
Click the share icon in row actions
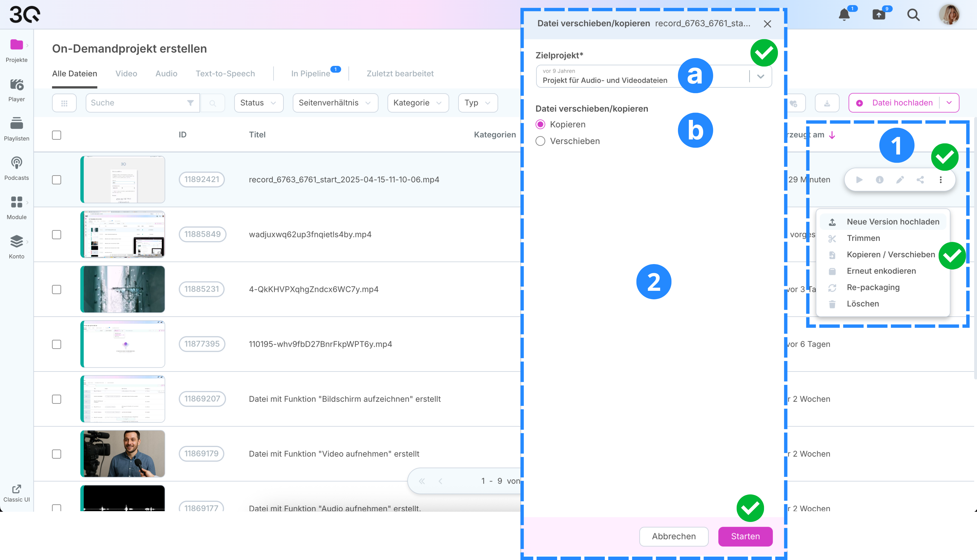920,180
